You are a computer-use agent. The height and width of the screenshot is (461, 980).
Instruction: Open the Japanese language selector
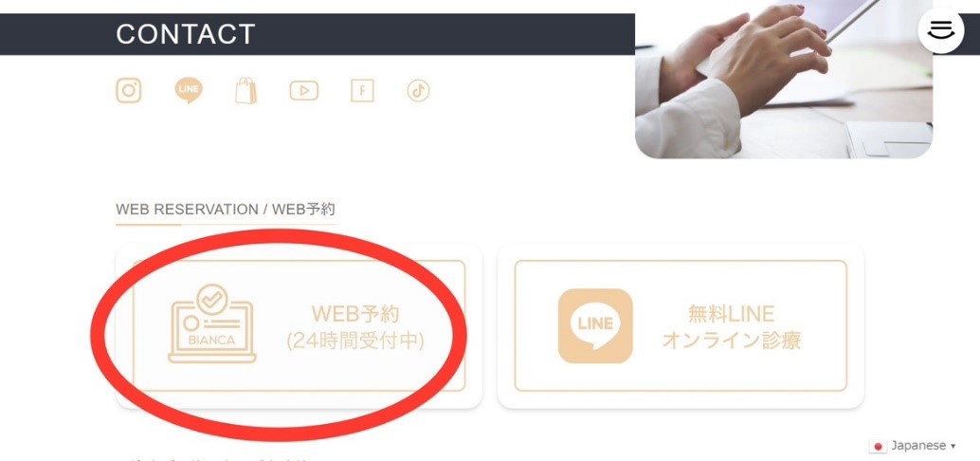click(x=913, y=446)
